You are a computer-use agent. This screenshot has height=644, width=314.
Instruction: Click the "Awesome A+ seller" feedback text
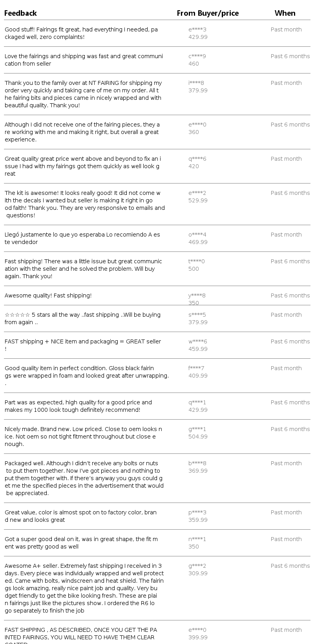(x=84, y=588)
